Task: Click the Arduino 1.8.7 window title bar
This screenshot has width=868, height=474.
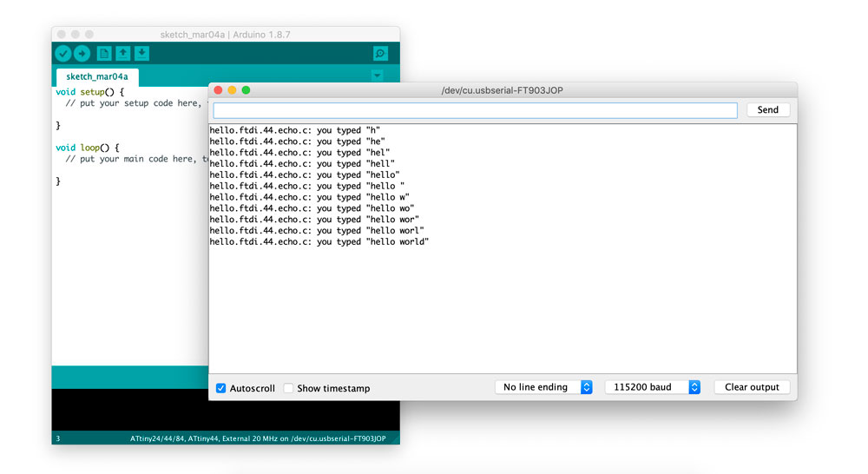Action: [226, 35]
